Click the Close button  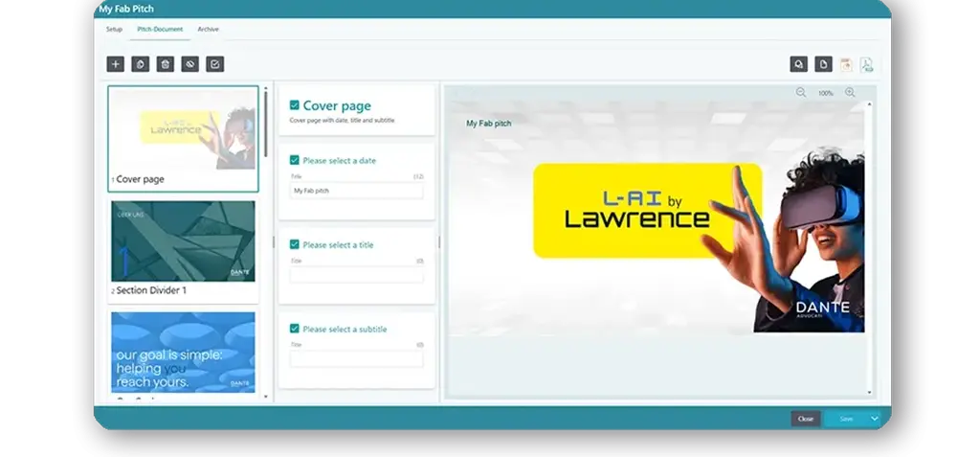(806, 419)
